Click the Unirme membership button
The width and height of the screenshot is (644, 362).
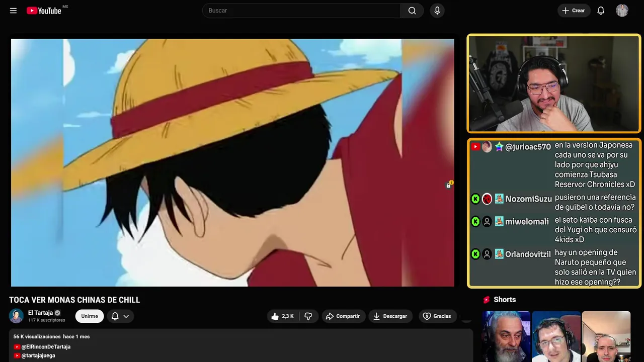coord(90,316)
